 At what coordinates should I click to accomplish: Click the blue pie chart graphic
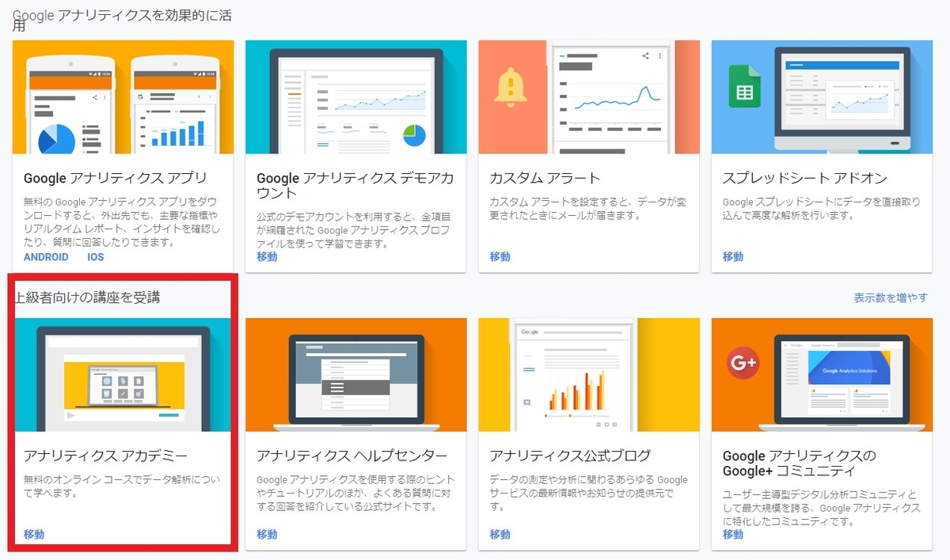56,141
